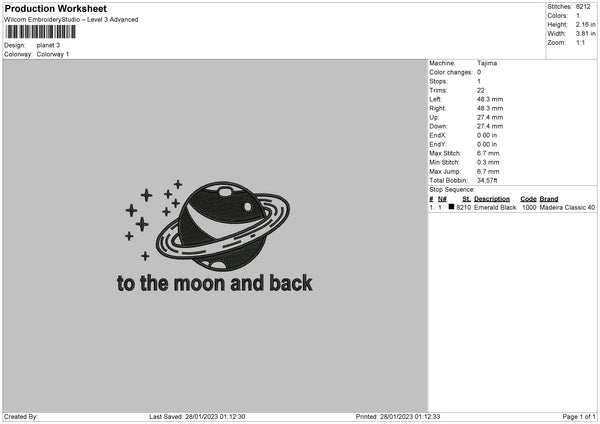This screenshot has width=600, height=424.
Task: Click the 'Colorway 1' value
Action: click(53, 54)
